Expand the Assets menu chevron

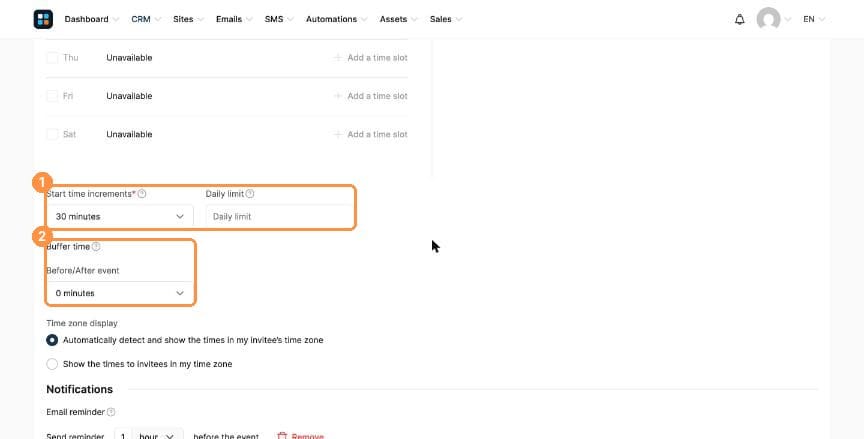click(414, 19)
